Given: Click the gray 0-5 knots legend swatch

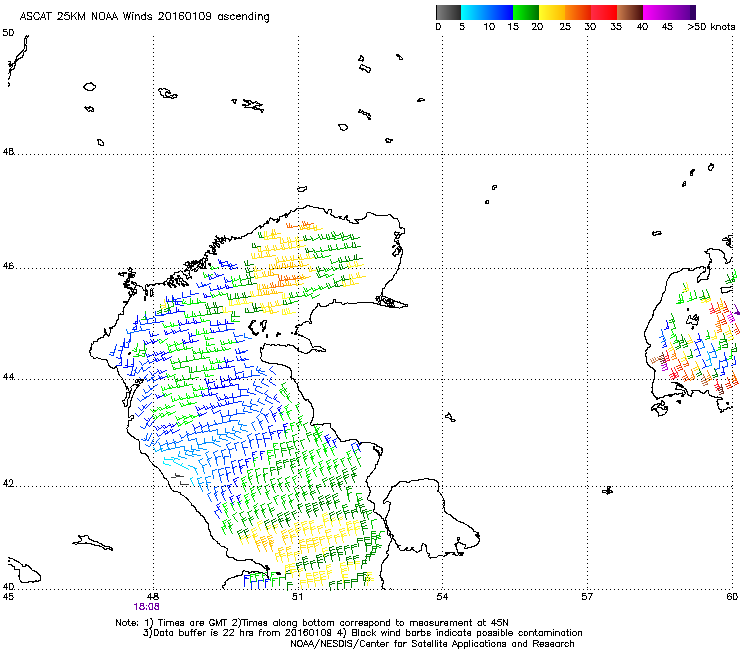Looking at the screenshot, I should tap(448, 12).
